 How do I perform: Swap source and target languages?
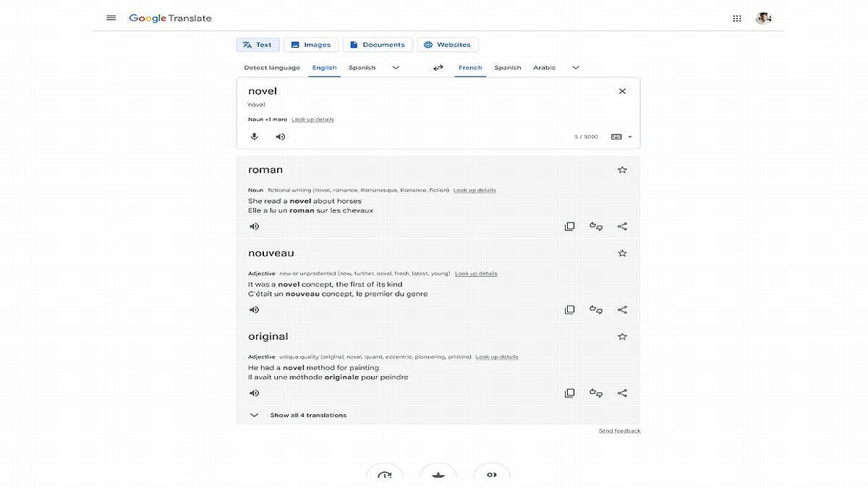click(x=438, y=67)
